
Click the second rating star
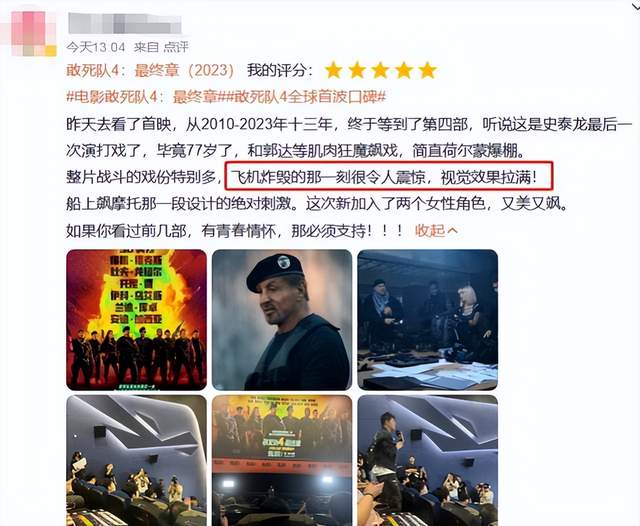357,70
